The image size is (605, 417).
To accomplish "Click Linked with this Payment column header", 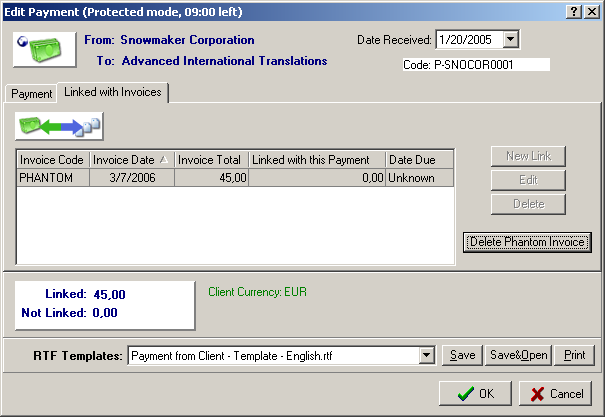I will [x=317, y=160].
